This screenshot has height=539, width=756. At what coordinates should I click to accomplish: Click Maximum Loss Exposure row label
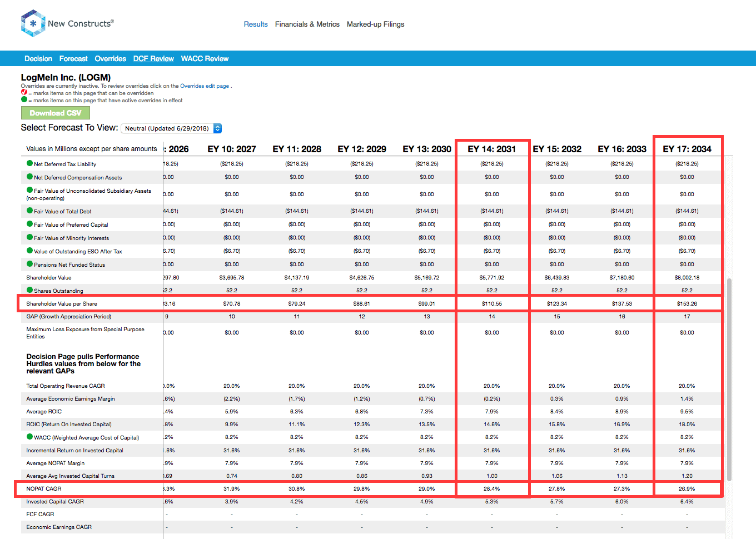pos(85,333)
